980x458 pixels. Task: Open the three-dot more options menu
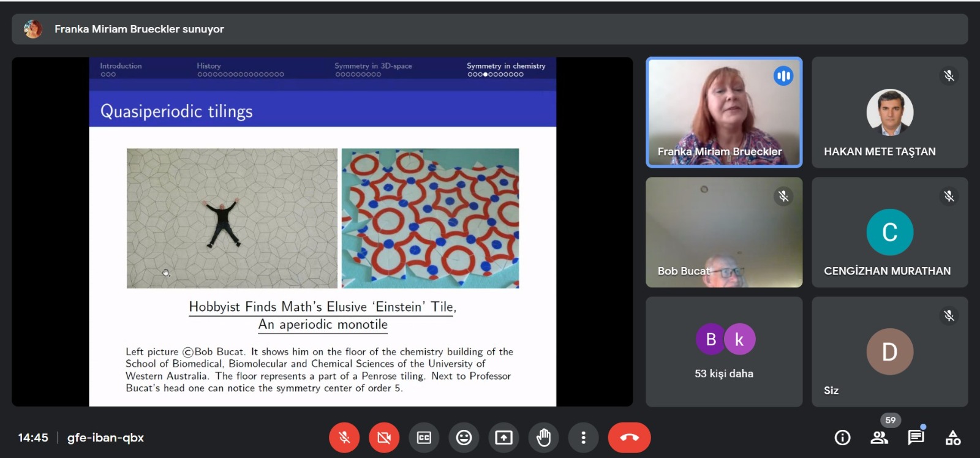tap(583, 438)
